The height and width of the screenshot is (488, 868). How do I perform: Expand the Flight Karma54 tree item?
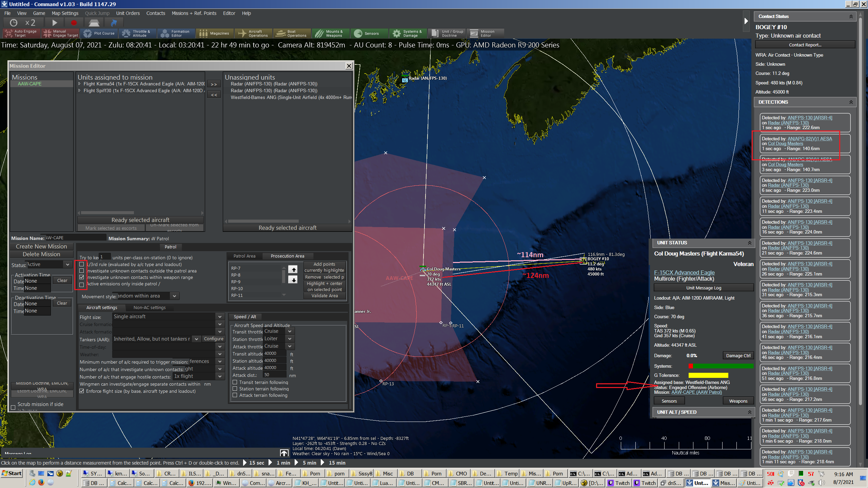(80, 84)
